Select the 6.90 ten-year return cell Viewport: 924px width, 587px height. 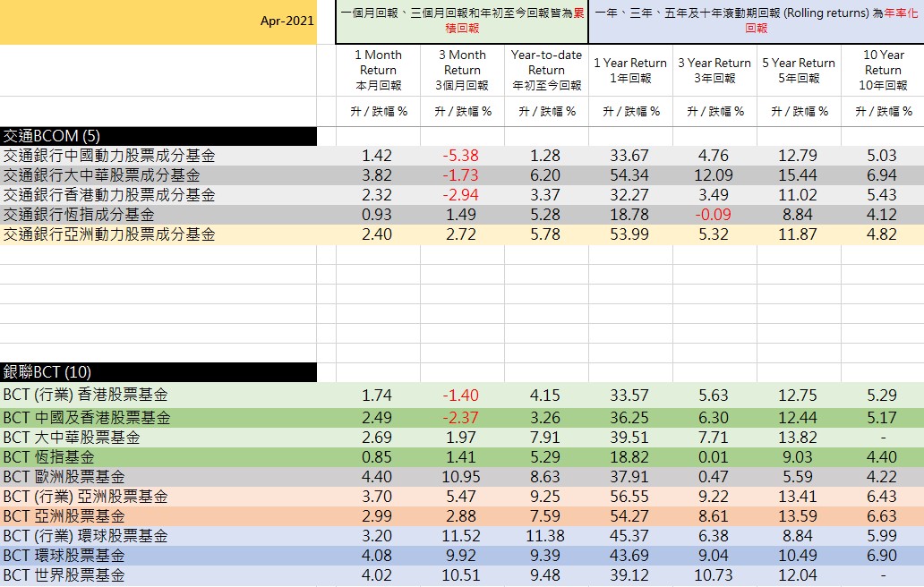(882, 556)
